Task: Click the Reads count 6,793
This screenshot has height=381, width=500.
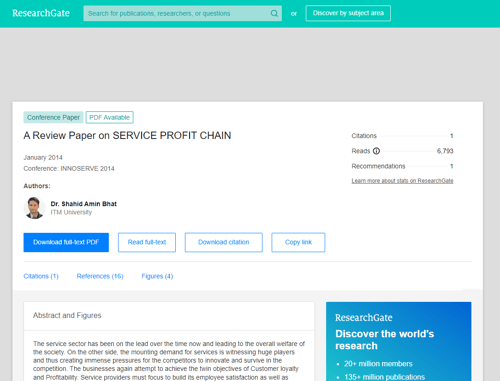Action: (445, 151)
